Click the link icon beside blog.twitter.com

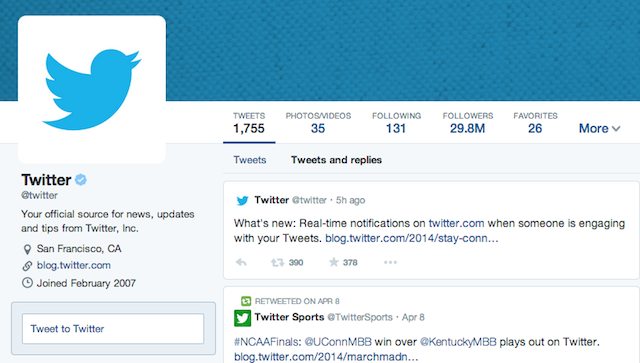pyautogui.click(x=27, y=266)
